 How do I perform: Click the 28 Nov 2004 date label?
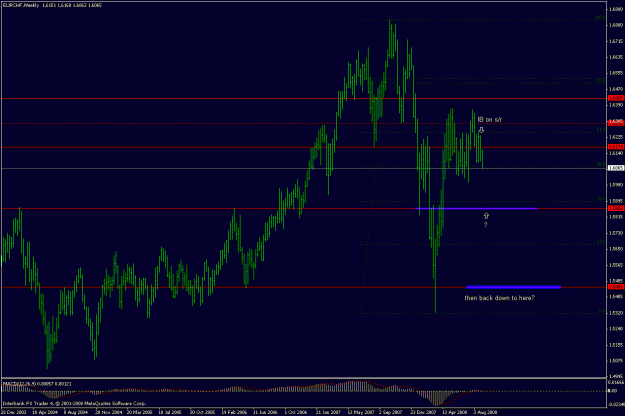point(108,412)
